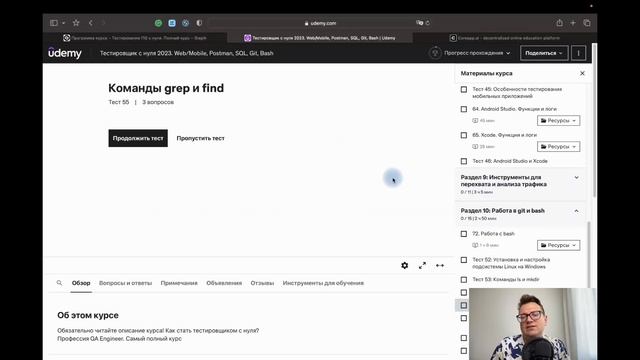Click the Об этом курсе heading

[88, 315]
